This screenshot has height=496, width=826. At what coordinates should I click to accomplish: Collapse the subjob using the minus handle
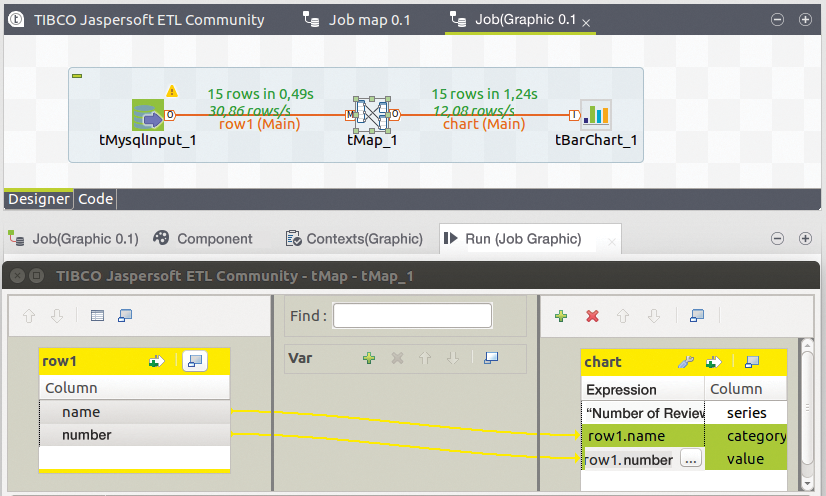coord(77,76)
